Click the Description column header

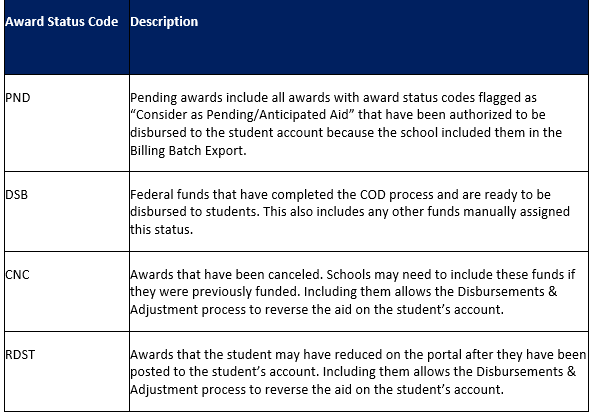pyautogui.click(x=164, y=22)
